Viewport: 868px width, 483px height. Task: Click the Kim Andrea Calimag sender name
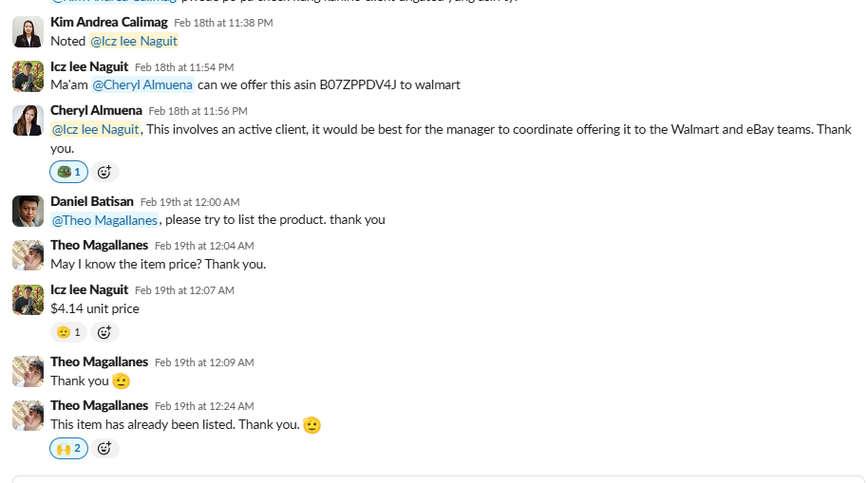tap(108, 22)
